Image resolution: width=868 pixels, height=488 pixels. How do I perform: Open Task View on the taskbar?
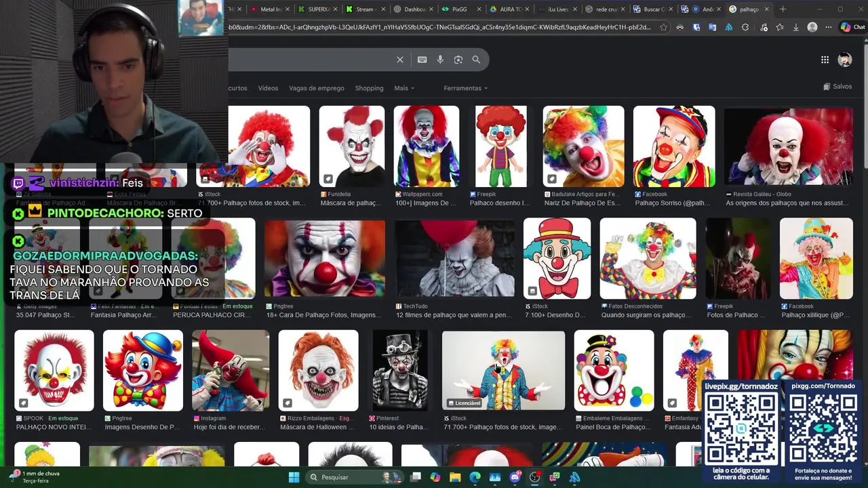416,477
